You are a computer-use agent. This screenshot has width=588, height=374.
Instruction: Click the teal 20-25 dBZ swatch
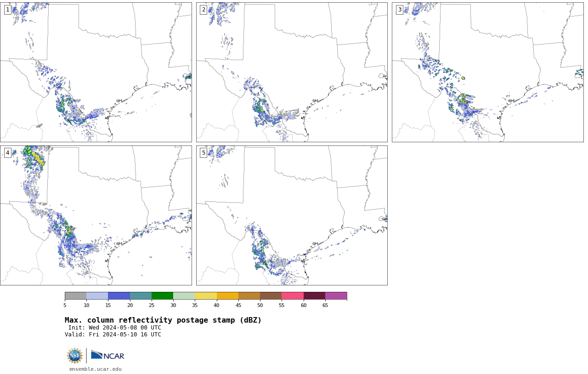(141, 296)
